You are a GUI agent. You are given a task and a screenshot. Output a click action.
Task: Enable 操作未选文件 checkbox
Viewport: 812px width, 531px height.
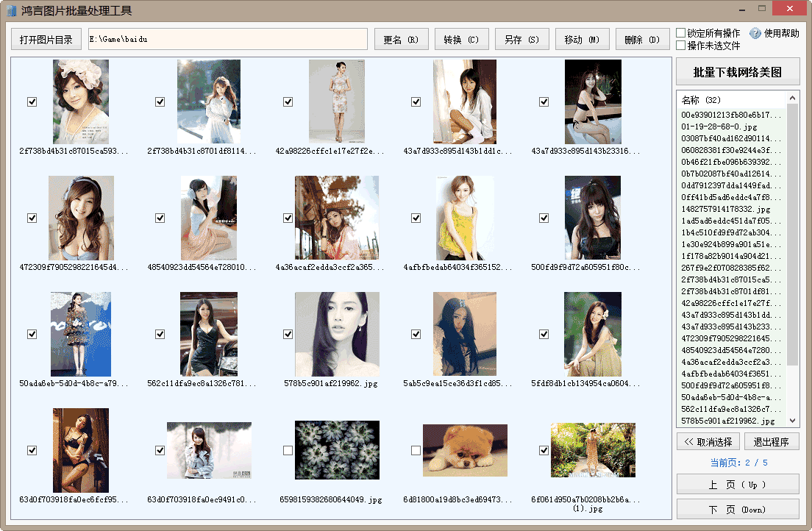(681, 46)
